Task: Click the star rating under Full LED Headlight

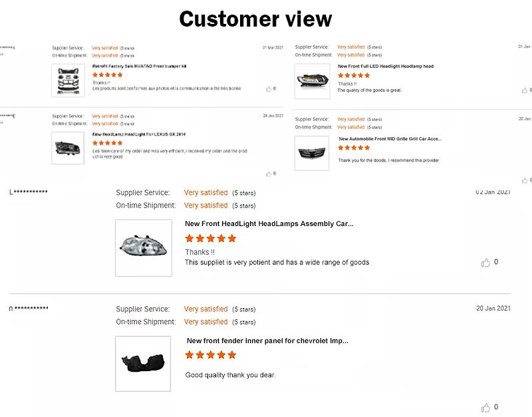Action: (x=354, y=76)
